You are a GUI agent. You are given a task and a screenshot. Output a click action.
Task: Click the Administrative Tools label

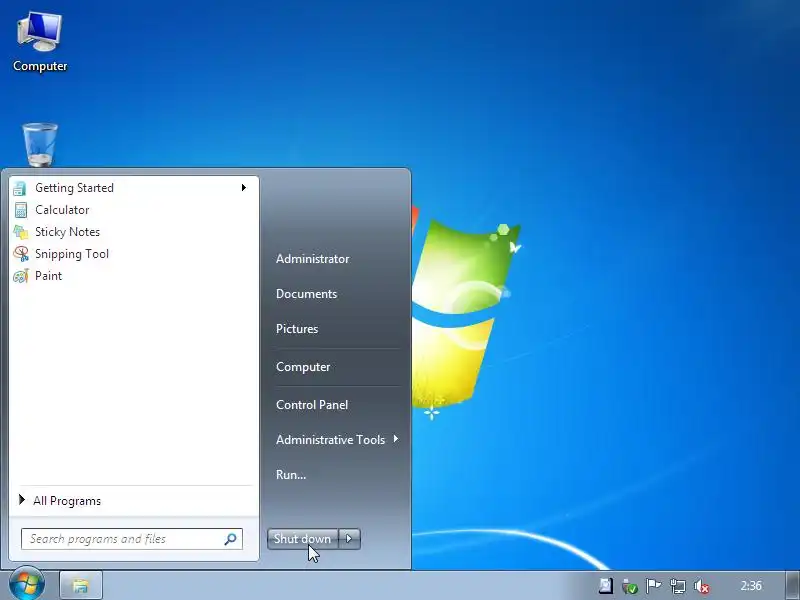click(331, 440)
